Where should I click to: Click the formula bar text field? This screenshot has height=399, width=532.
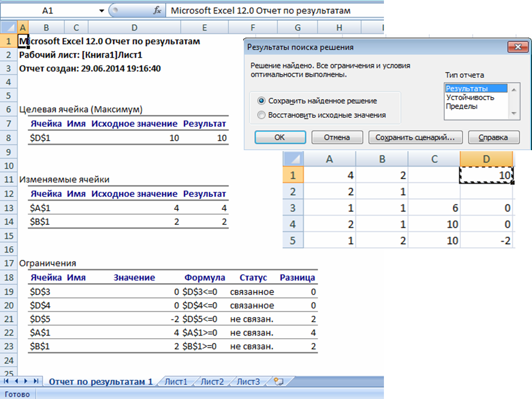pos(275,10)
